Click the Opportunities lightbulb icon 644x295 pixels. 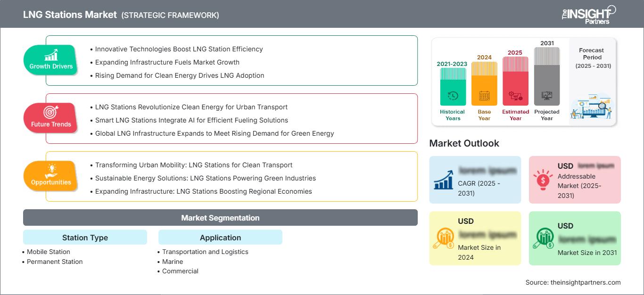[51, 171]
